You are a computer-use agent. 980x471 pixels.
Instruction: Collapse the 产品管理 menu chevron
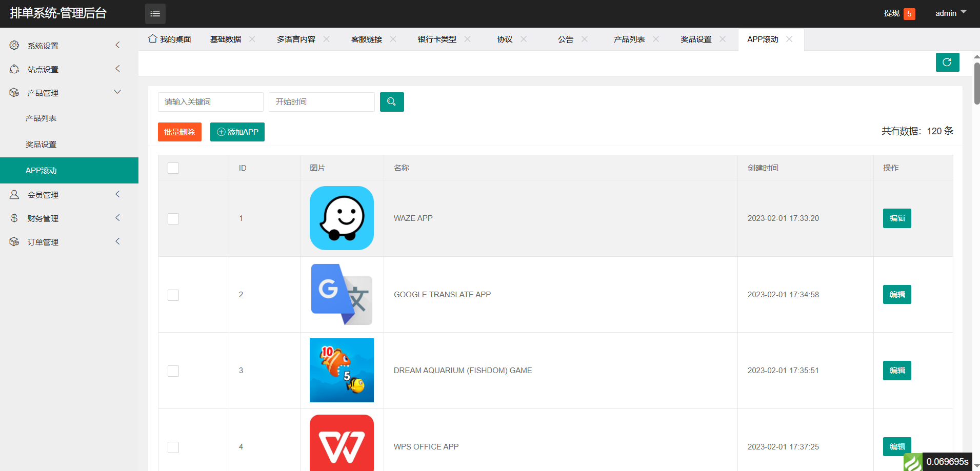tap(117, 92)
